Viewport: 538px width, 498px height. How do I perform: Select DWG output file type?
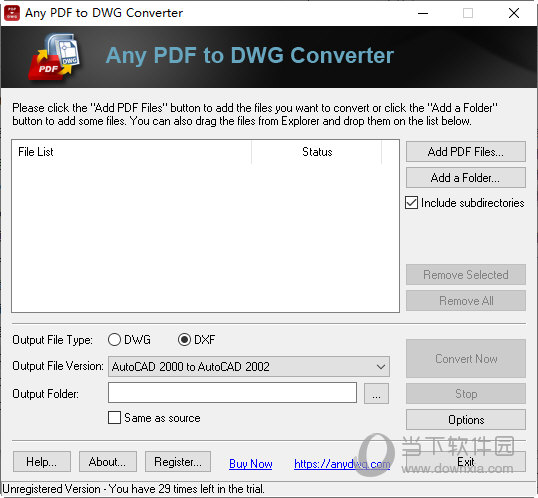[114, 340]
